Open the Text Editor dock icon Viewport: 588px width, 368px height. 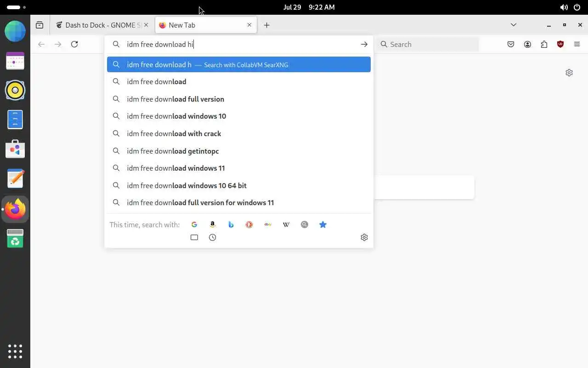pyautogui.click(x=15, y=178)
